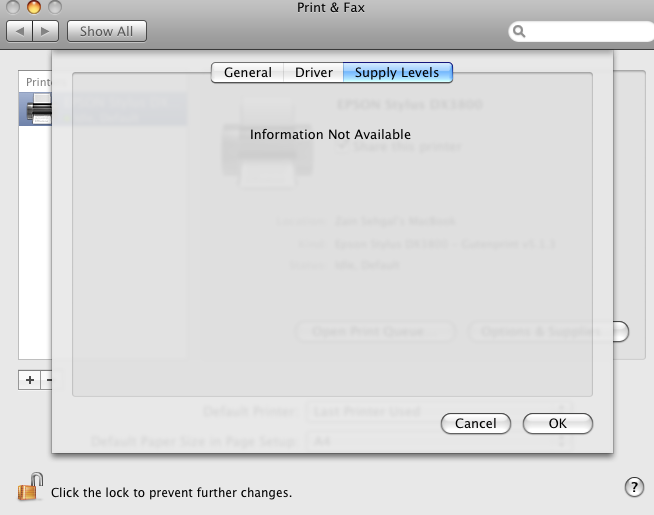Open help with the question mark button
Image resolution: width=654 pixels, height=515 pixels.
[x=634, y=487]
